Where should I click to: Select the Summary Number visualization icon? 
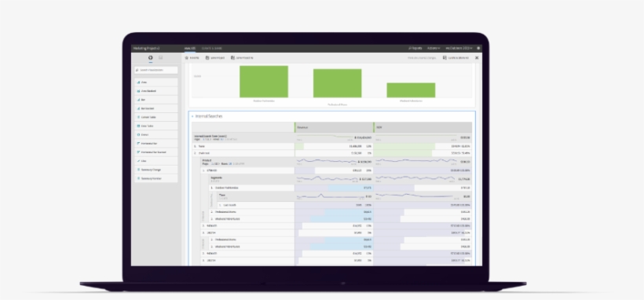point(138,178)
